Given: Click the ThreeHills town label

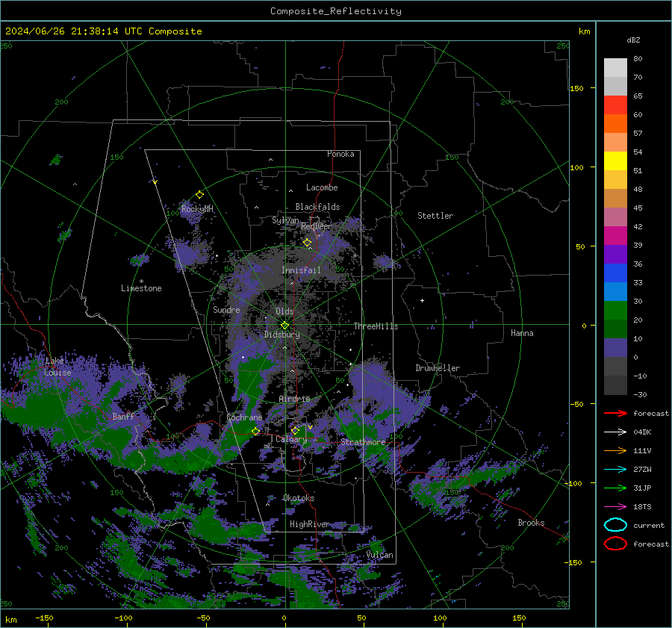Looking at the screenshot, I should pos(376,326).
